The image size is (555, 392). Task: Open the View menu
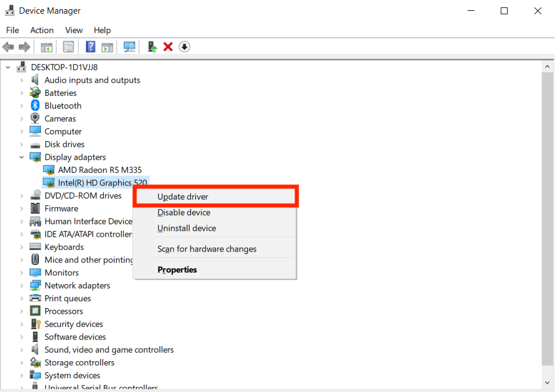pos(74,30)
